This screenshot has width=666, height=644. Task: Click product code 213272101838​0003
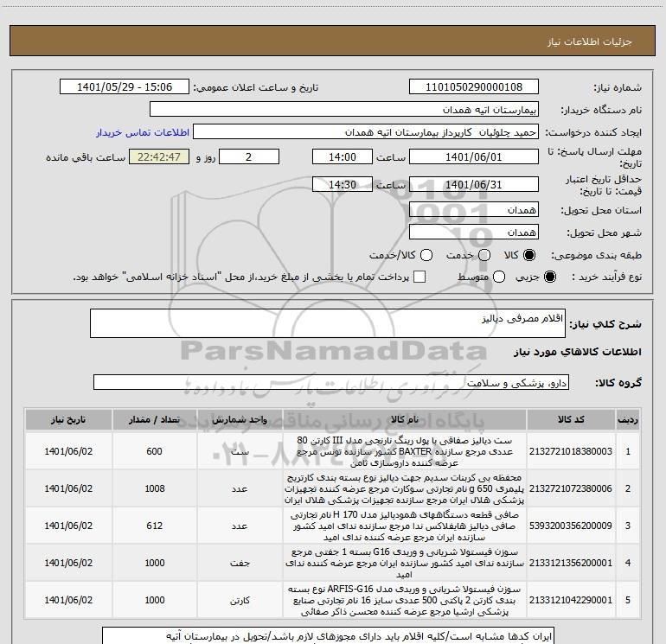coord(571,451)
